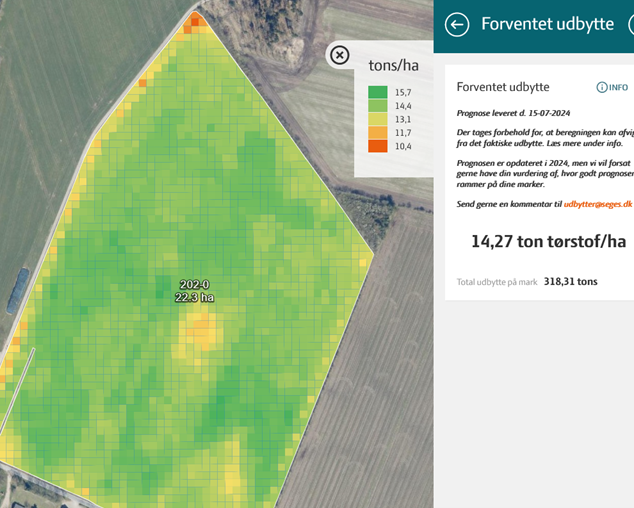
Task: Click the back arrow beside Forventet udbytte
Action: click(457, 25)
